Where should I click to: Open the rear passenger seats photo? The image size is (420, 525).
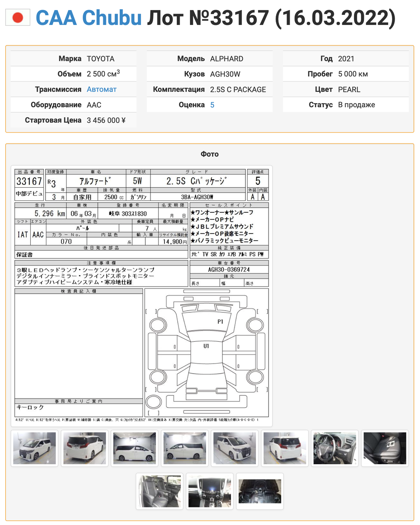(x=160, y=491)
